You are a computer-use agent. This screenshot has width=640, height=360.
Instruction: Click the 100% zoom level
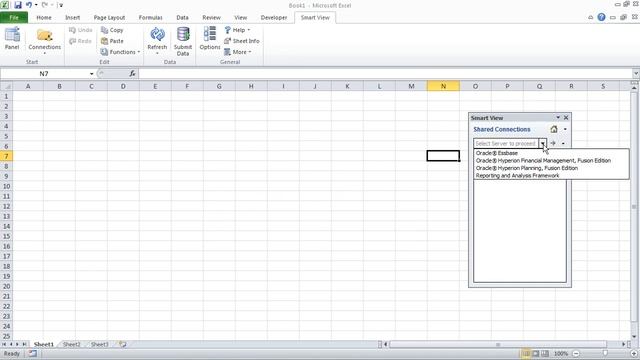click(561, 353)
